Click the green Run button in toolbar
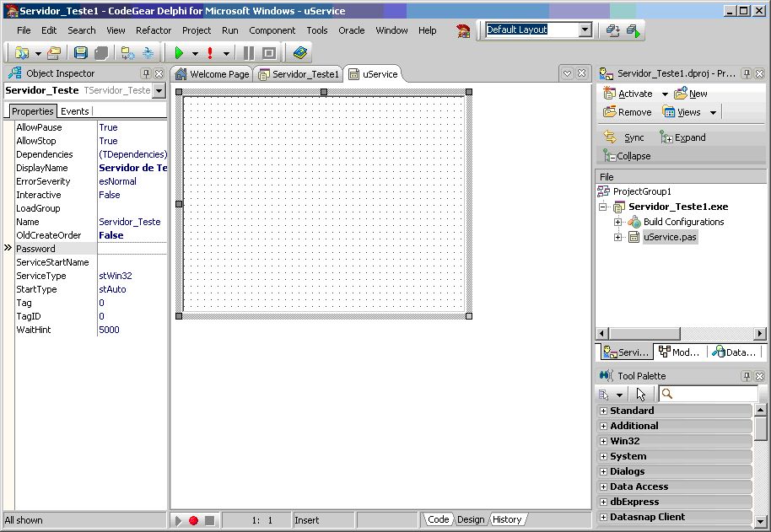Screen dimensions: 771x532 pyautogui.click(x=179, y=53)
